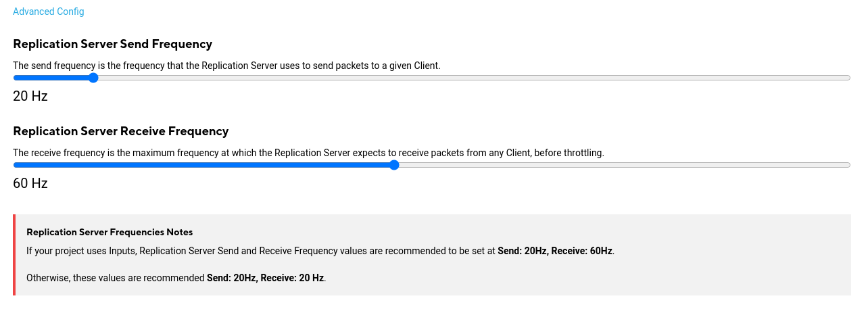Click the blue filled part of Receive Frequency slider
The image size is (868, 311).
click(203, 165)
